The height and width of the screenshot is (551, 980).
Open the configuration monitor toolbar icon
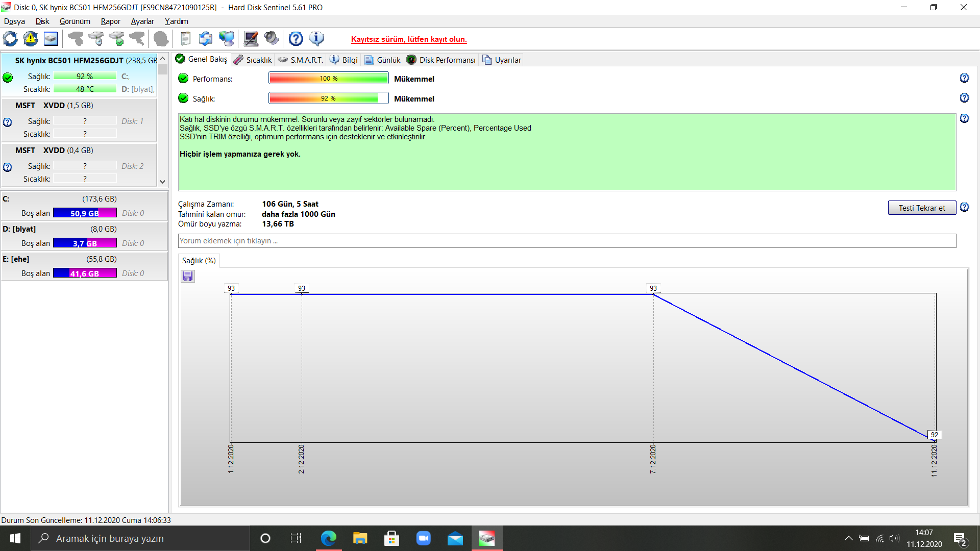[x=251, y=39]
